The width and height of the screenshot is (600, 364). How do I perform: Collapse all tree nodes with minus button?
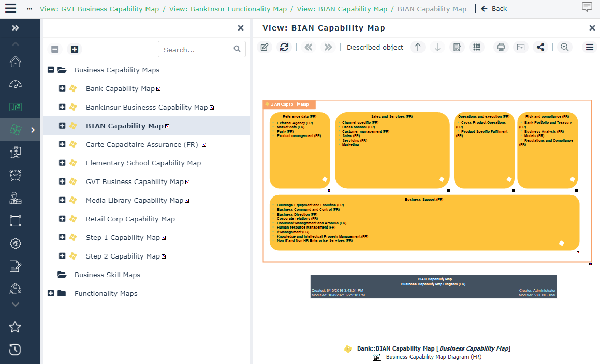pos(55,49)
